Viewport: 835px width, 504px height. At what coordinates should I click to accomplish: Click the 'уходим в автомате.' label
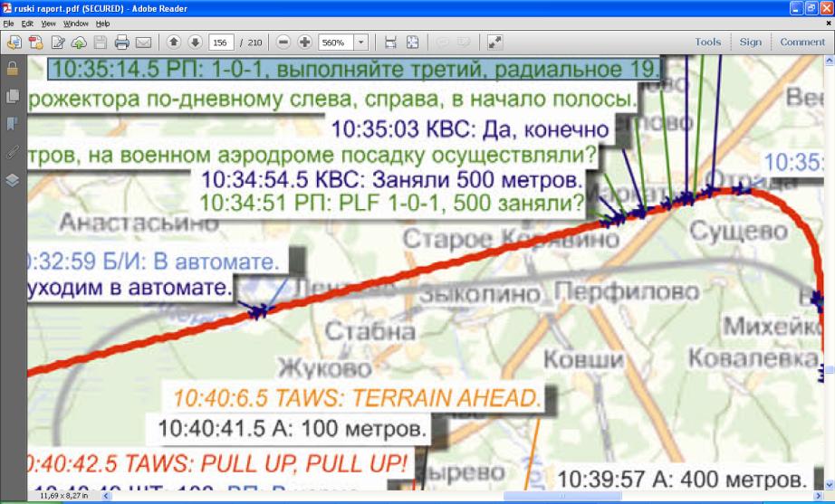point(130,288)
